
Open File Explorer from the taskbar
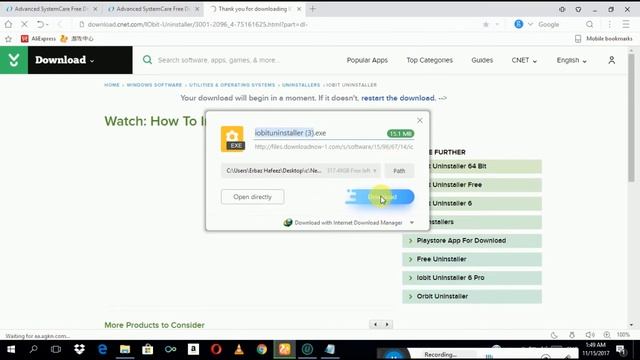click(125, 349)
